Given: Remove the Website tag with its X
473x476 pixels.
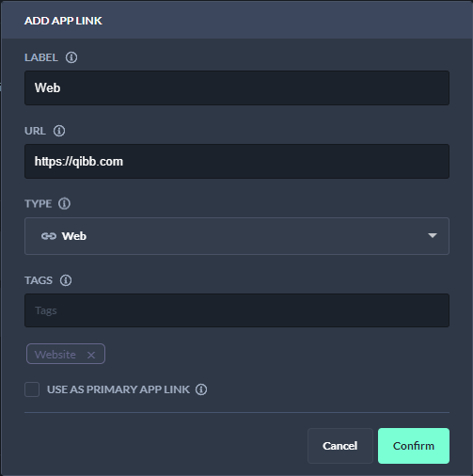Looking at the screenshot, I should click(x=91, y=355).
